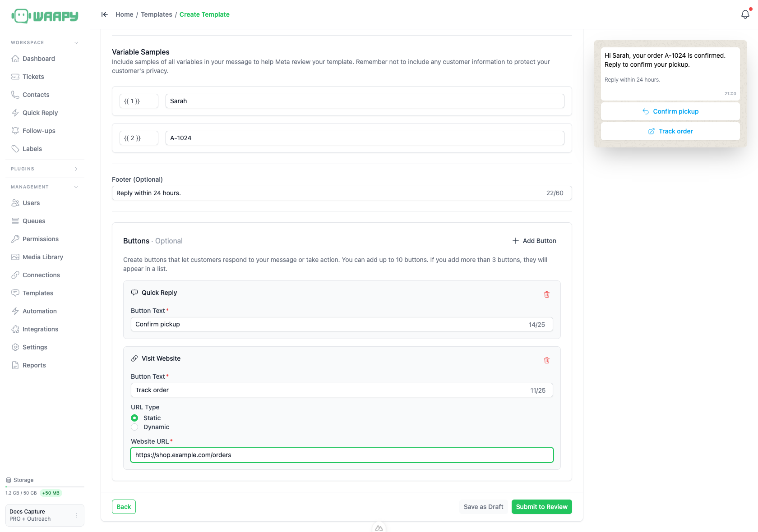The image size is (758, 532).
Task: Click the Confirm pickup button text field
Action: pyautogui.click(x=342, y=324)
